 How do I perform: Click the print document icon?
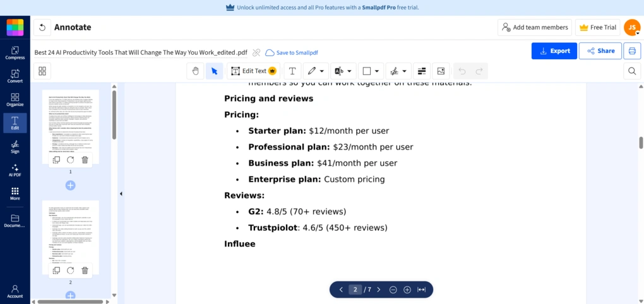[632, 51]
